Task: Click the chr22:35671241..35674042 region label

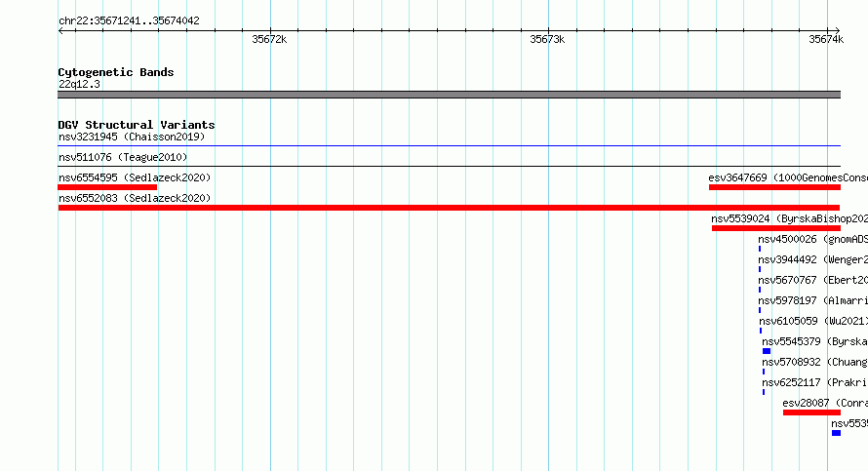Action: point(129,20)
